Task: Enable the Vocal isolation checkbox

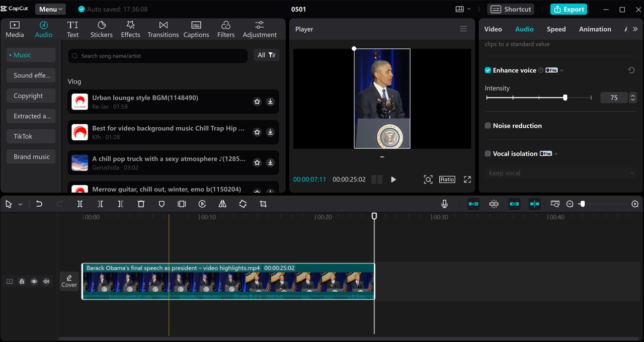Action: 488,154
